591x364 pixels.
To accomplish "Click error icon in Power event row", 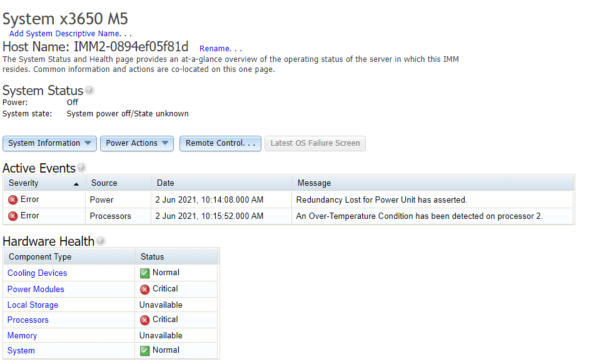I will pyautogui.click(x=13, y=200).
